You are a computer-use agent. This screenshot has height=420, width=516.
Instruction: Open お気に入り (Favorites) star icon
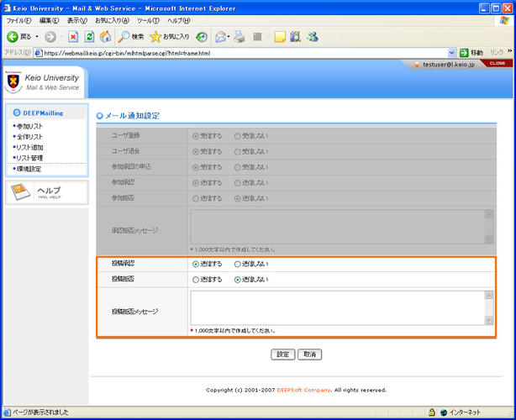[169, 37]
